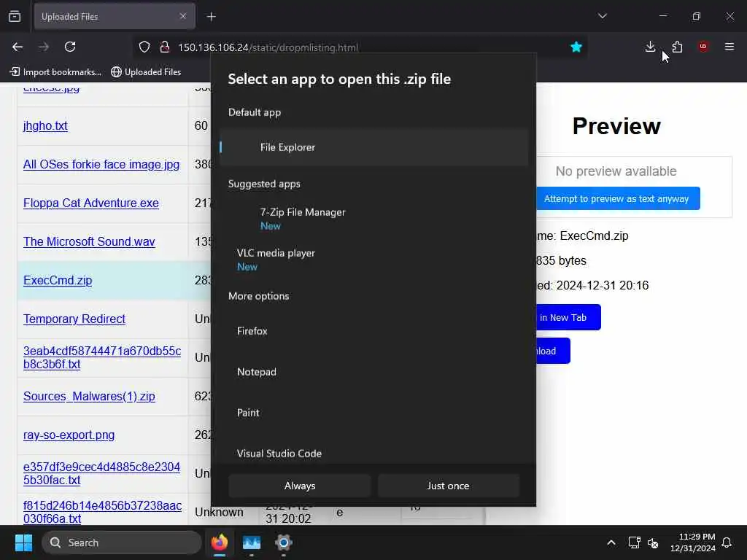Click the Just once button
Screen dimensions: 747x560
pos(448,486)
